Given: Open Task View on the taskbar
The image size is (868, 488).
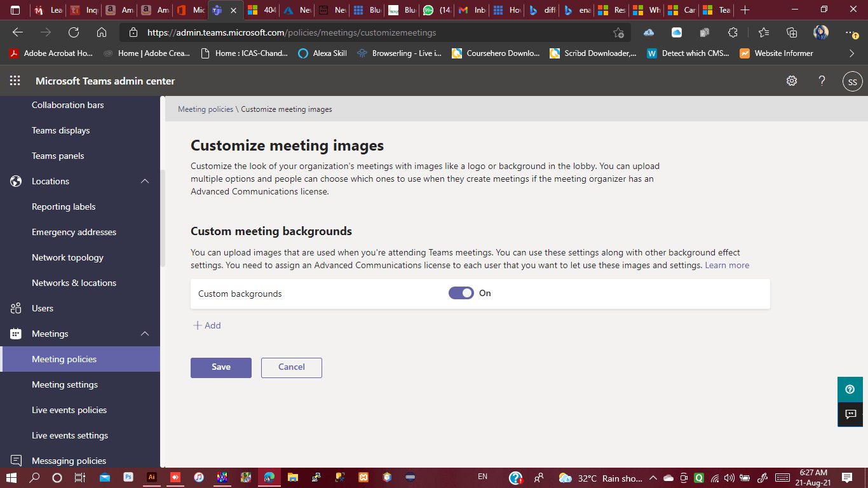Looking at the screenshot, I should tap(80, 477).
